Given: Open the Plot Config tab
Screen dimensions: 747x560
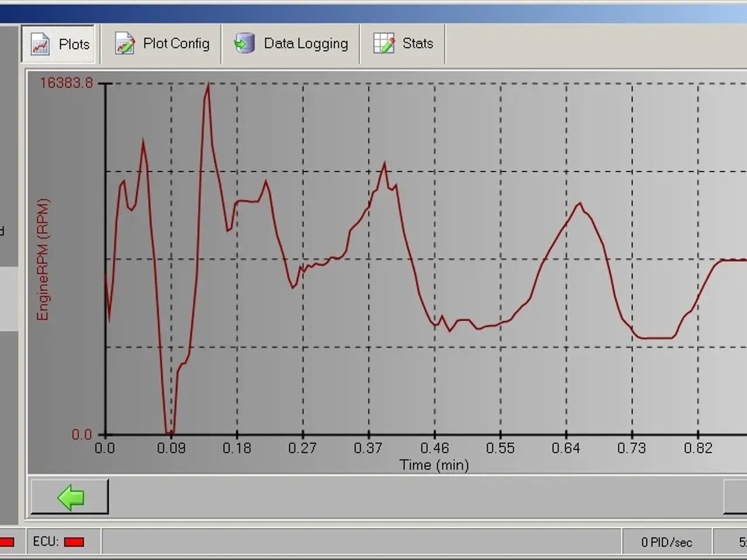Looking at the screenshot, I should coord(162,44).
